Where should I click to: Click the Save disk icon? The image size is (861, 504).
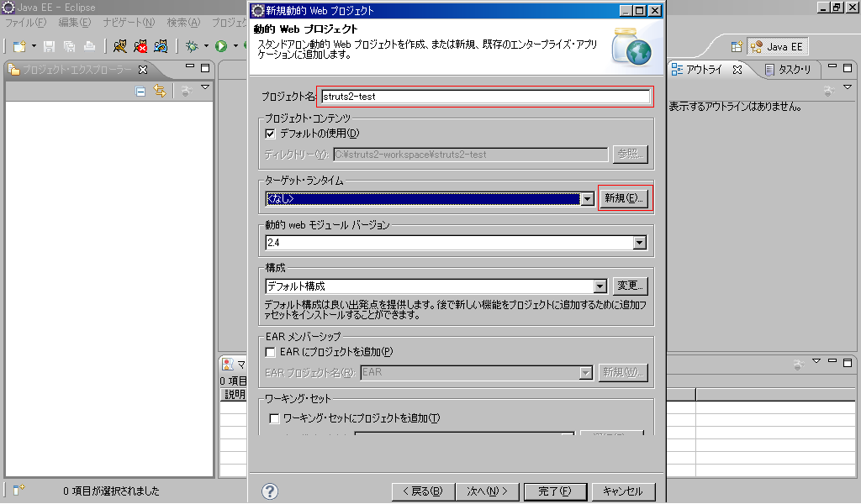(50, 46)
